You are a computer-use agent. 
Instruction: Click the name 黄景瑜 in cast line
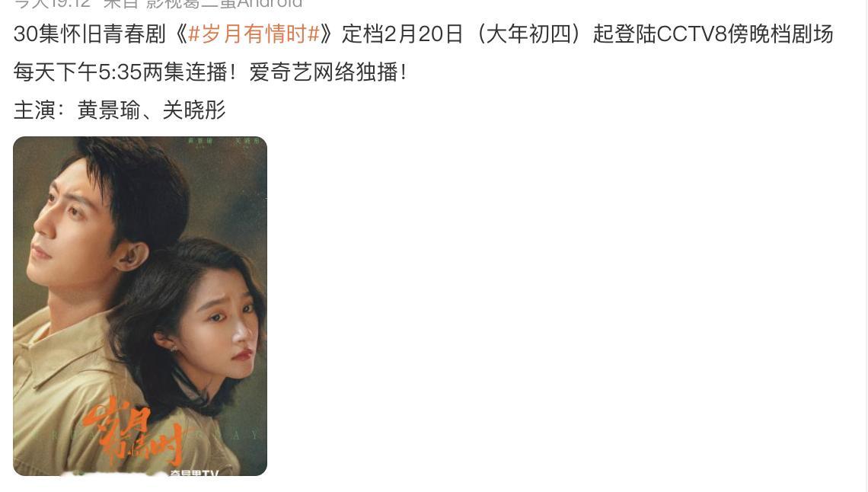(x=109, y=110)
